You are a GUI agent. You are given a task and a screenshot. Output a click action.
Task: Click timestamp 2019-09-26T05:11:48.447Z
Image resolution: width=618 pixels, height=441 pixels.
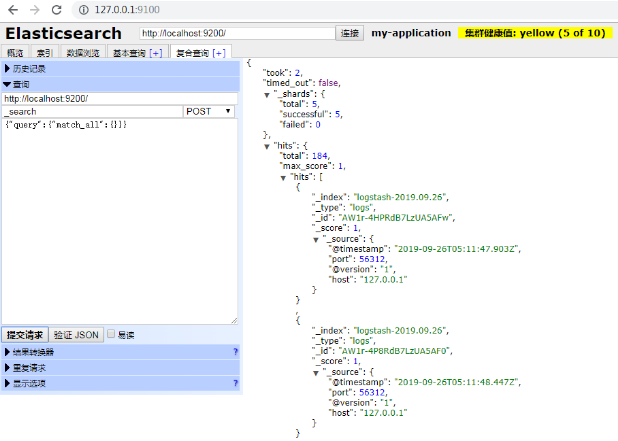(x=457, y=382)
